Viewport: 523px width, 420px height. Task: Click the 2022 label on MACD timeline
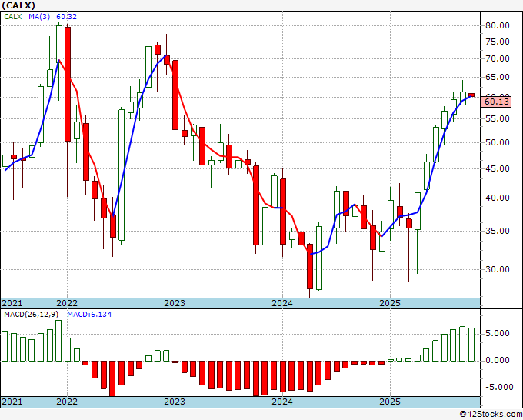coord(67,402)
